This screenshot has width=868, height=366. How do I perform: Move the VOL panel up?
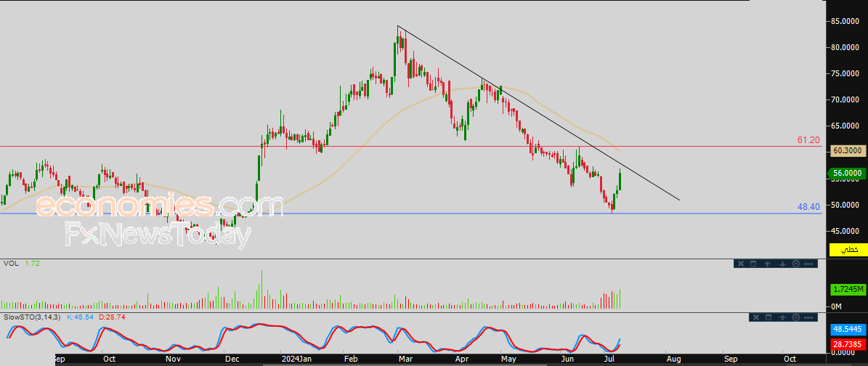(767, 264)
